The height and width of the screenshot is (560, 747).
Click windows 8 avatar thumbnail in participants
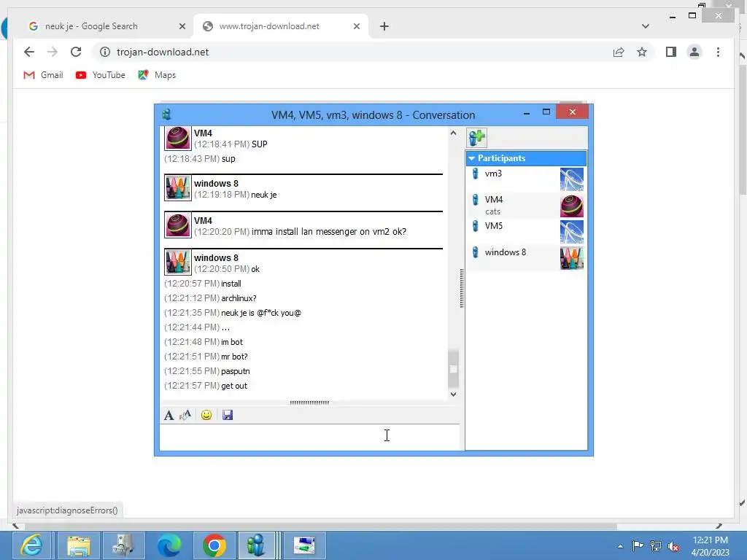(572, 258)
